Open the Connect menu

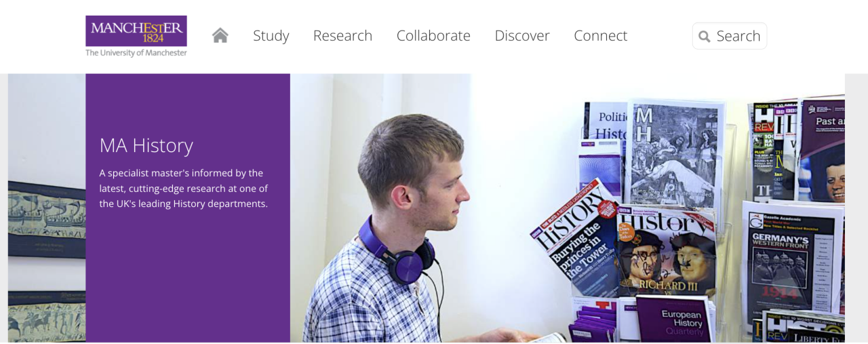601,35
